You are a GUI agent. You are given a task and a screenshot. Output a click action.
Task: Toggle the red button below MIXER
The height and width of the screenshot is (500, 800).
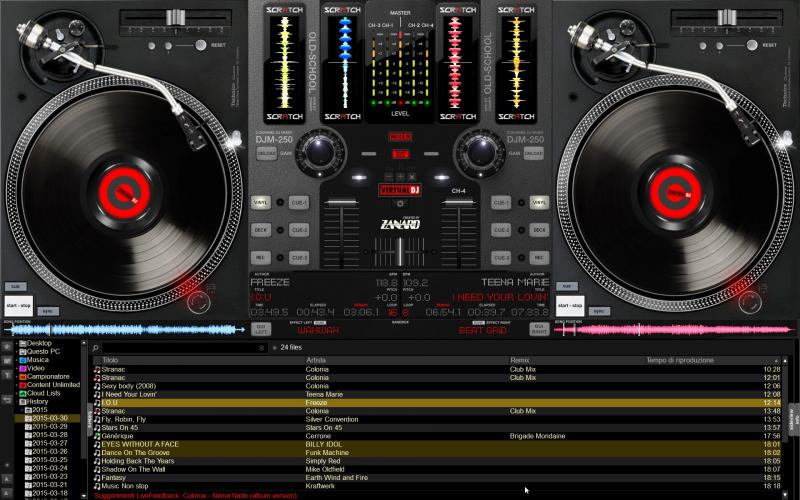click(x=400, y=154)
